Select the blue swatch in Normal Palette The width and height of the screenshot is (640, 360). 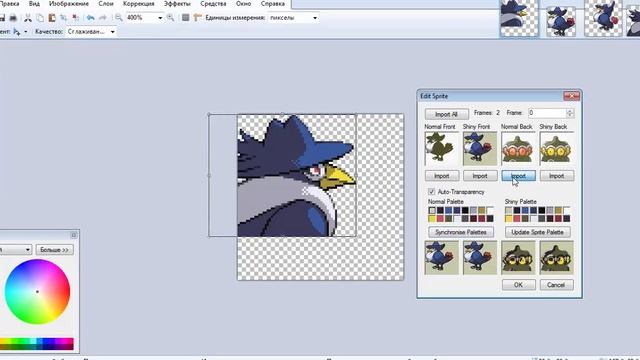449,210
